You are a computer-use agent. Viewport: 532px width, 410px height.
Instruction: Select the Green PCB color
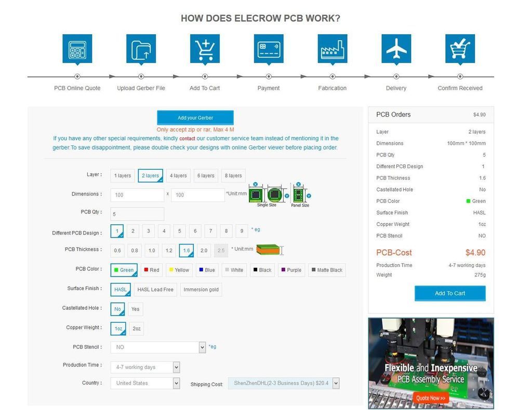tap(124, 270)
